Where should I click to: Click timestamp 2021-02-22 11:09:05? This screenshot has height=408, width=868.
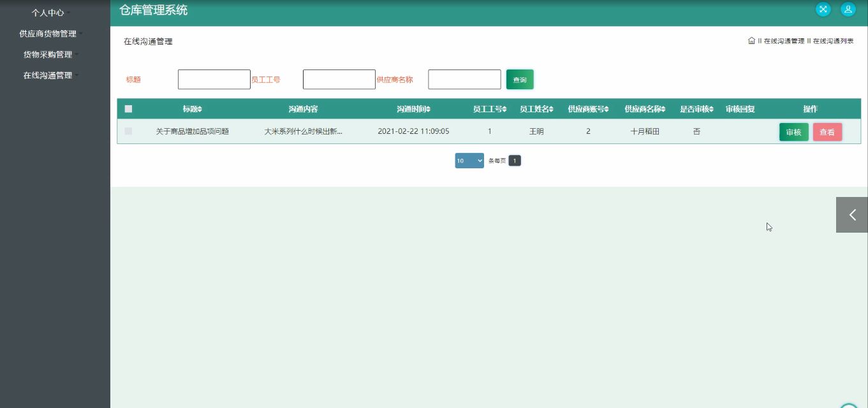pos(413,131)
